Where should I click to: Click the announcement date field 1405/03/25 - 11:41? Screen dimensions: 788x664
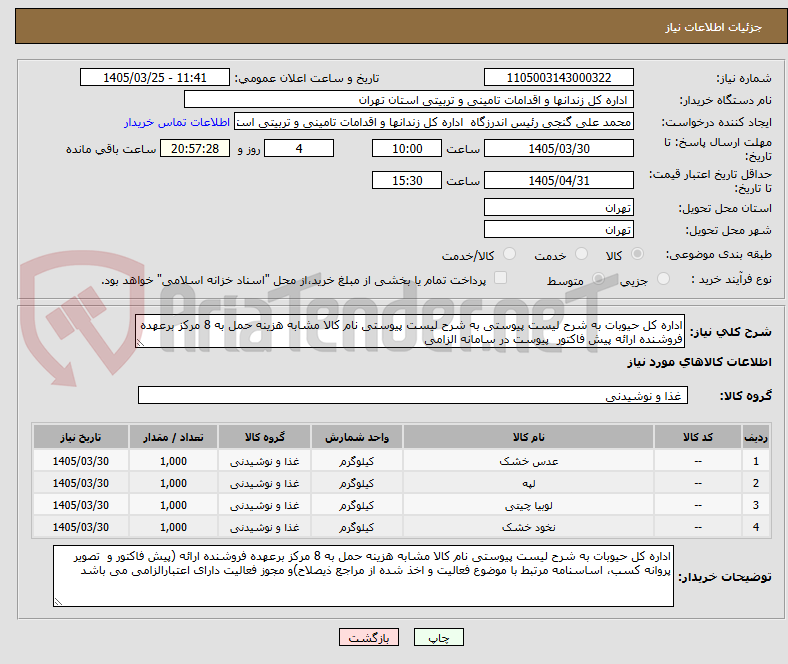[155, 77]
